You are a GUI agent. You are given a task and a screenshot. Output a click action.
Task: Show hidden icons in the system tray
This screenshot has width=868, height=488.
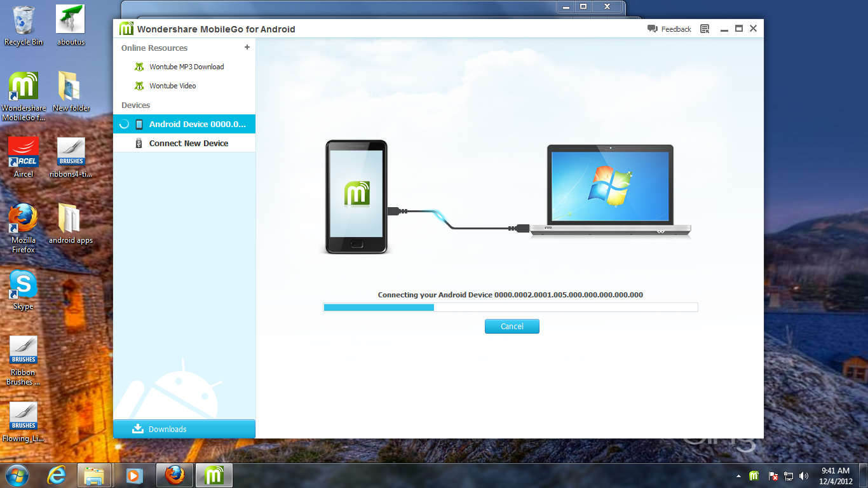(738, 475)
